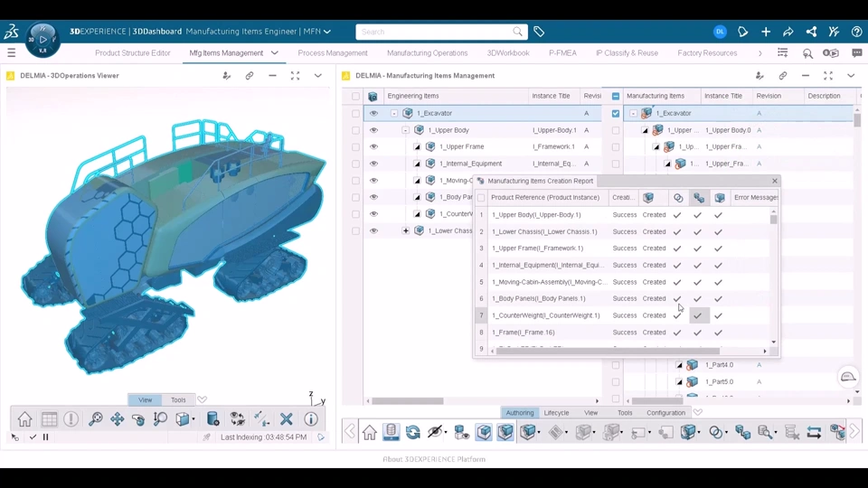Click the plus Add icon in top bar
This screenshot has height=488, width=868.
(766, 33)
